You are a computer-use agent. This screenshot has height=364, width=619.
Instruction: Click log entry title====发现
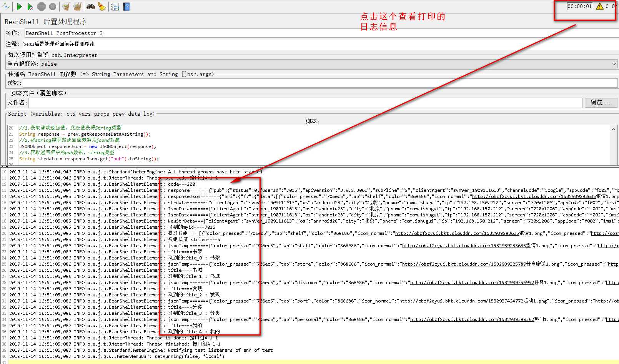coord(185,289)
